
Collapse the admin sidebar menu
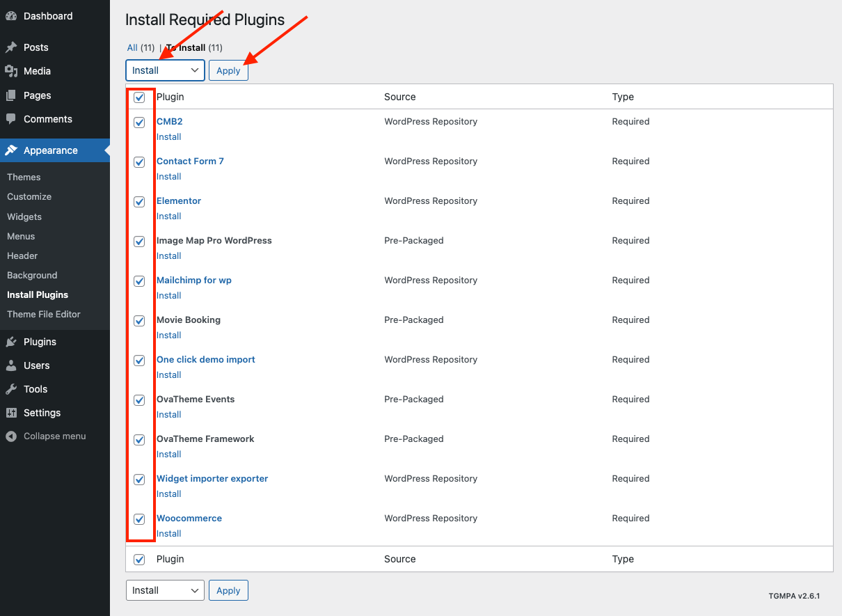pos(46,436)
